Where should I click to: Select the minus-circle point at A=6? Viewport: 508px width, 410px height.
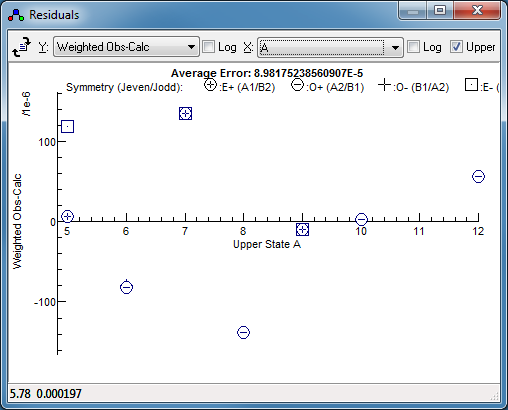[x=126, y=287]
